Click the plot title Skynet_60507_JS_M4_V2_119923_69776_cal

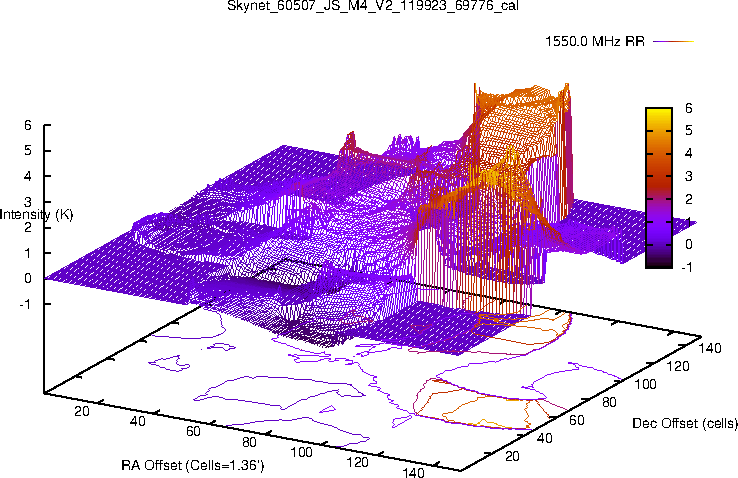(x=373, y=6)
